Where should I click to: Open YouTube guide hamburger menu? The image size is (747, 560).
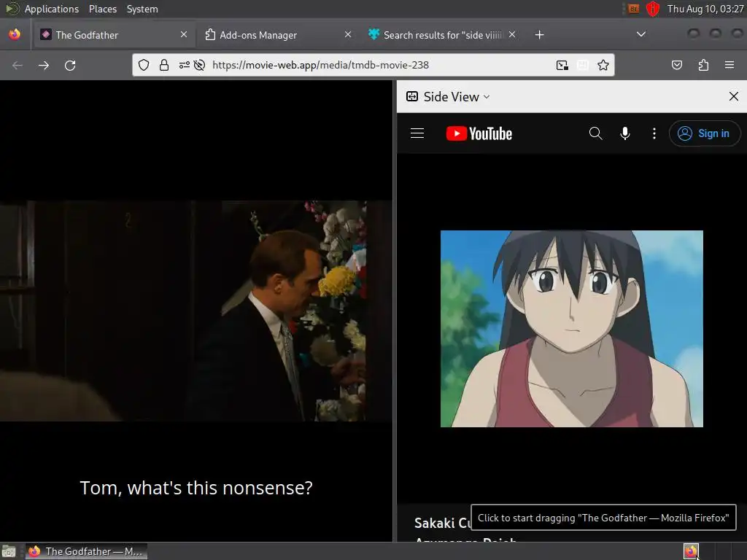pyautogui.click(x=417, y=133)
